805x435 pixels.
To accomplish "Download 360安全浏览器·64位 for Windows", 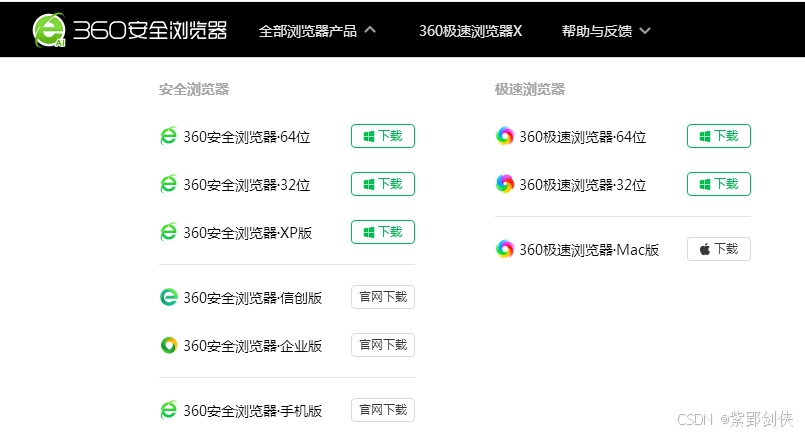I will tap(383, 136).
